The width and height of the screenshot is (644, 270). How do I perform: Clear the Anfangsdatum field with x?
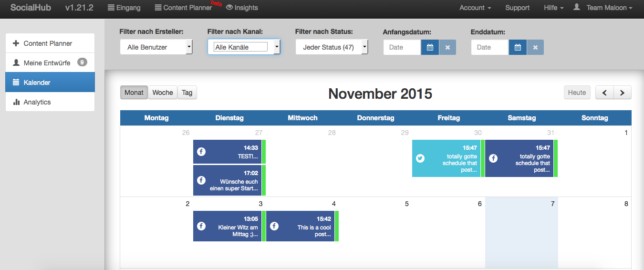(x=447, y=47)
